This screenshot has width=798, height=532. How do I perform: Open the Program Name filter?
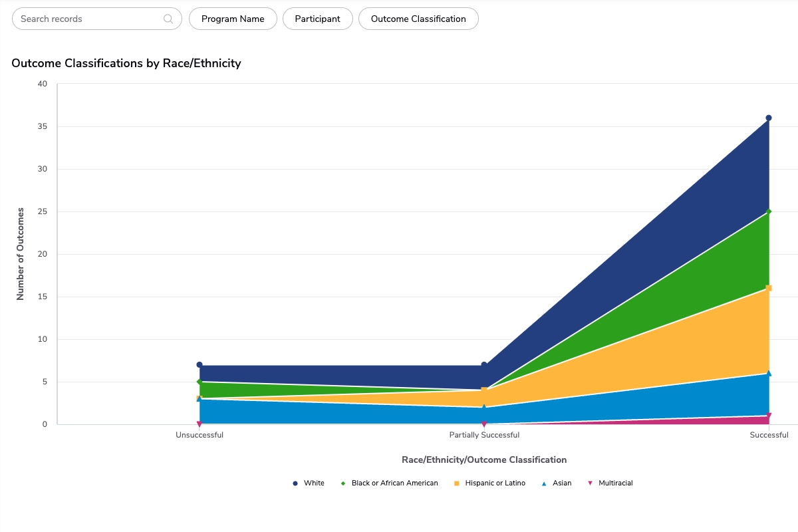[x=233, y=19]
